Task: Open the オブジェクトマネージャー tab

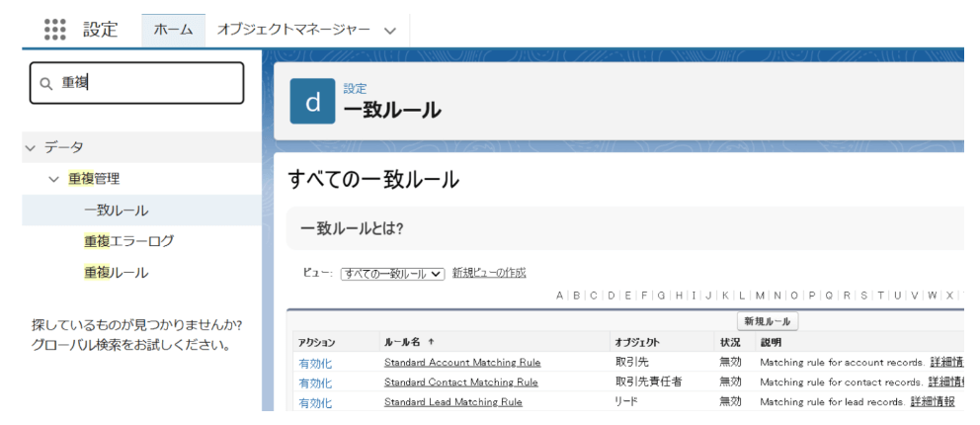Action: pos(292,30)
